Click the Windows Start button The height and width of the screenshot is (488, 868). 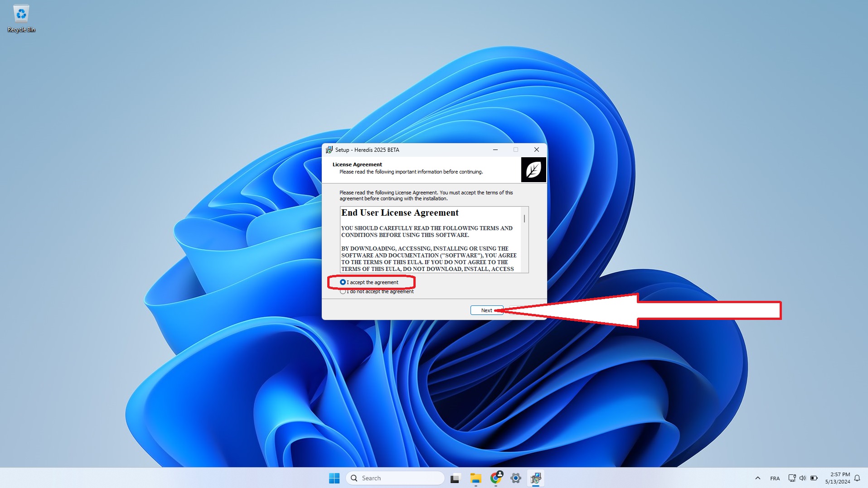pyautogui.click(x=334, y=478)
